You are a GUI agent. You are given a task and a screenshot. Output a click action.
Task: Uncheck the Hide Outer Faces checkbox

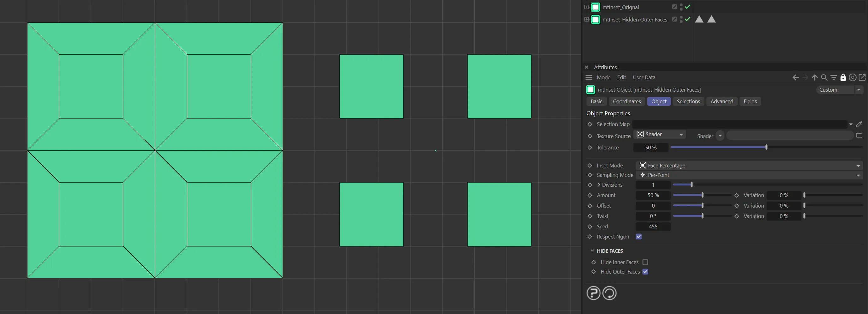[x=645, y=272]
